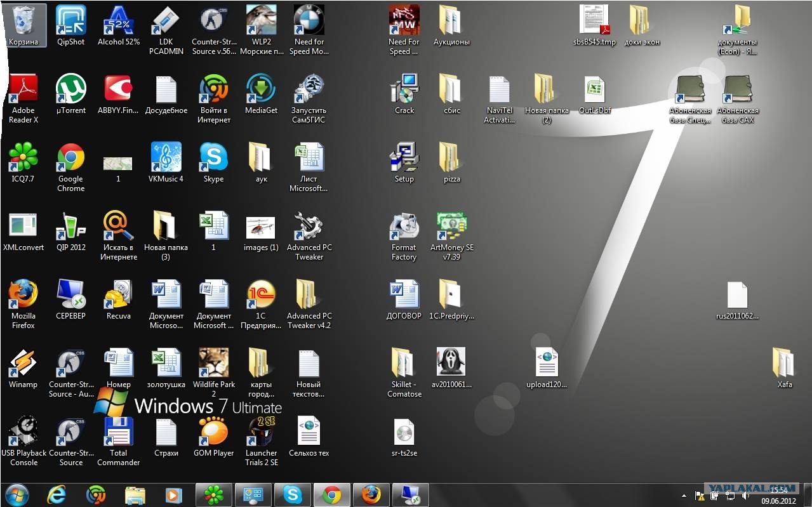This screenshot has height=507, width=812.
Task: Open the Need For Speed shortcut
Action: pyautogui.click(x=404, y=30)
